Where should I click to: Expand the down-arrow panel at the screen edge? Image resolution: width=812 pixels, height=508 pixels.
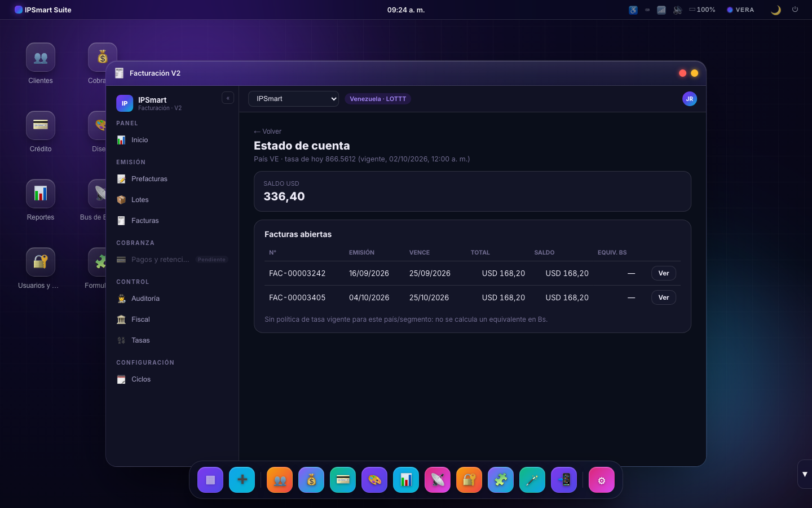(805, 474)
